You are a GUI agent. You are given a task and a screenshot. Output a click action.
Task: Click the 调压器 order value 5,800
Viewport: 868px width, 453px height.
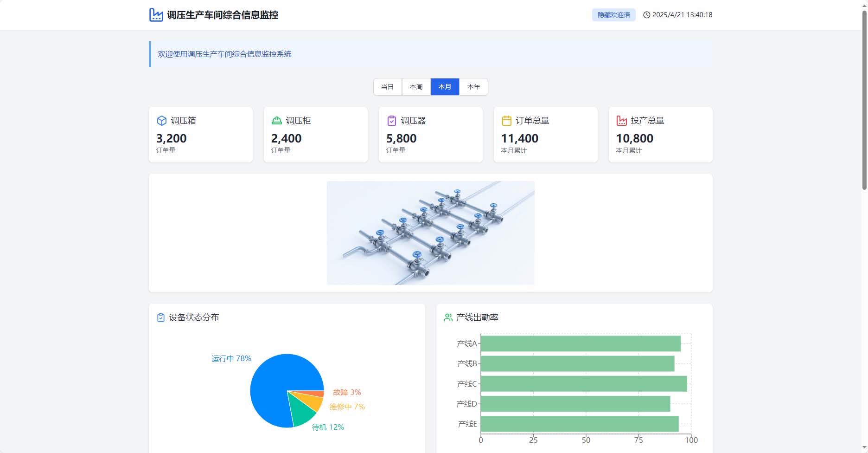coord(402,138)
